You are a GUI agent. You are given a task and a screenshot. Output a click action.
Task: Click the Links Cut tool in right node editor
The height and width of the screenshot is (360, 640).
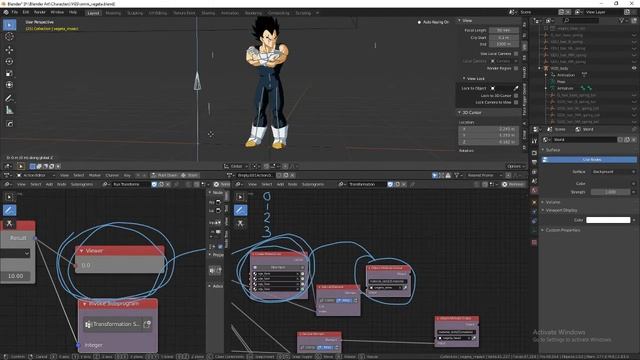coord(240,223)
